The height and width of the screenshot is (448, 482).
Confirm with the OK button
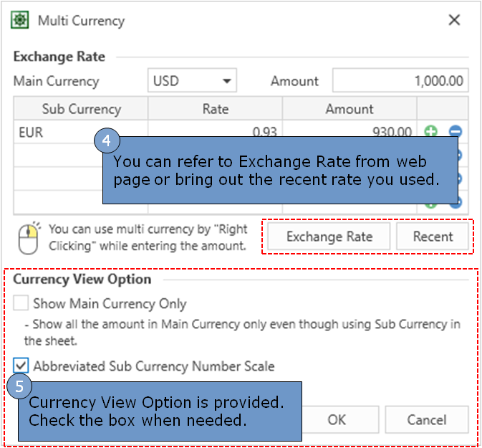[337, 419]
